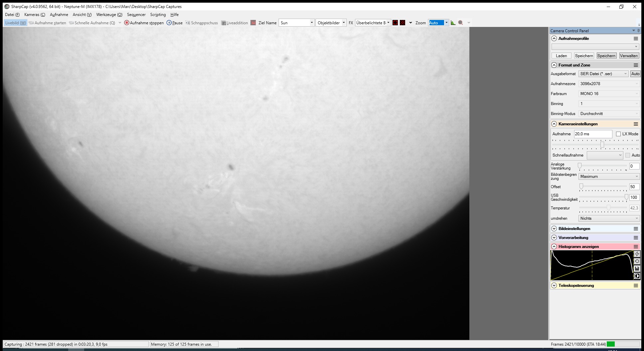
Task: Collapse the Kameraeinstellungen section
Action: (x=554, y=124)
